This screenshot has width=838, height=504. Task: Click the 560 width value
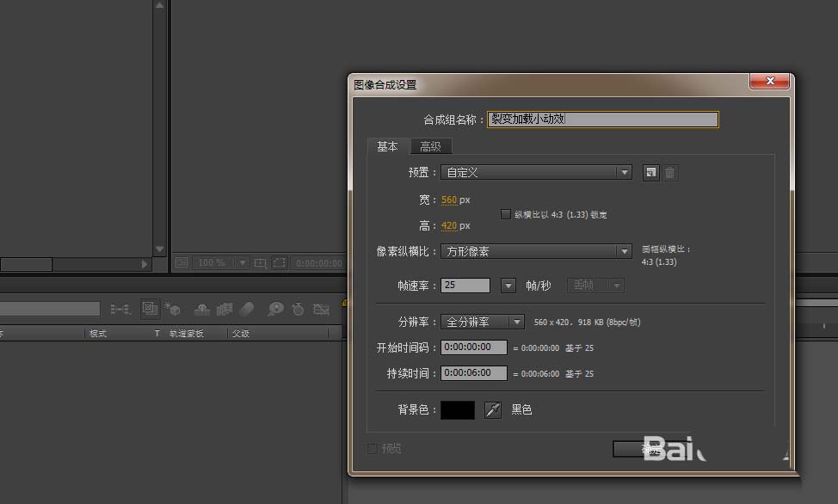point(449,200)
